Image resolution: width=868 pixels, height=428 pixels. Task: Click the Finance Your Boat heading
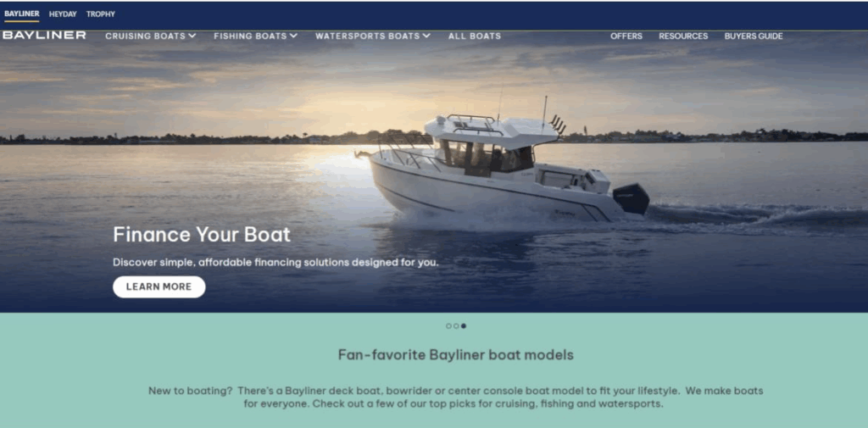point(202,234)
